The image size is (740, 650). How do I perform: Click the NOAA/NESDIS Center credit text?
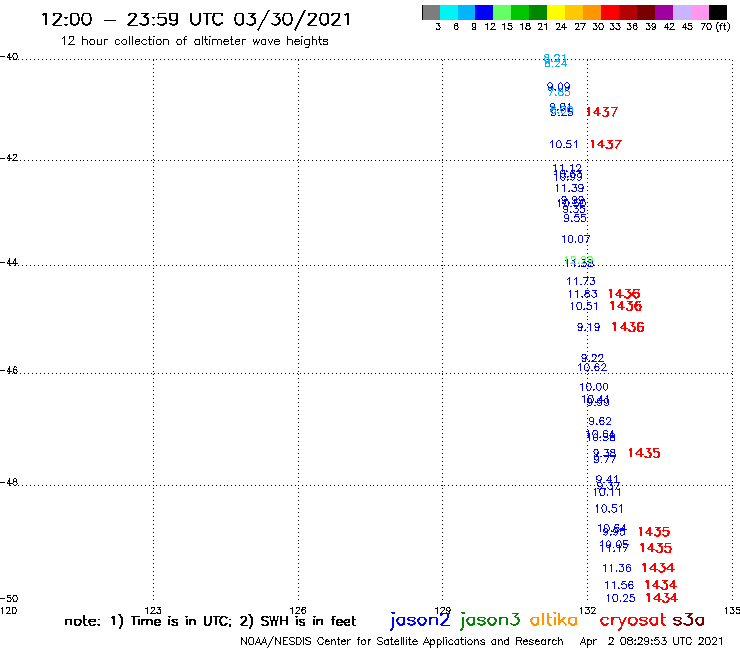point(402,641)
